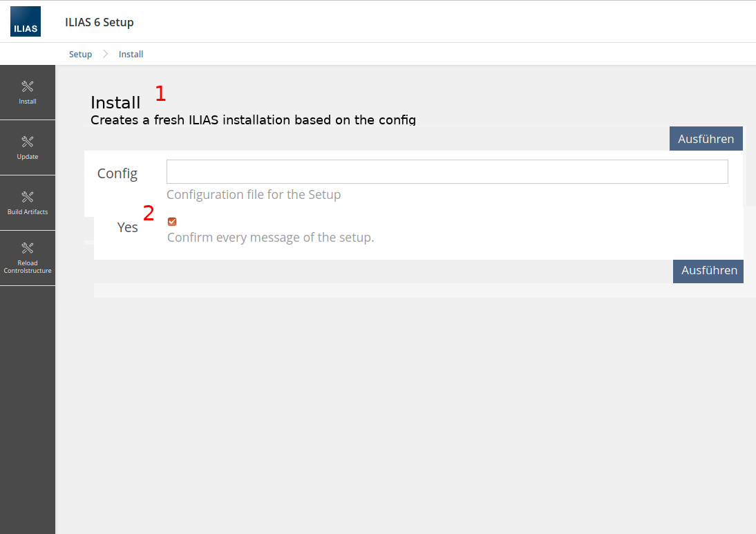Click 'Confirm every message of the setup' text
Screen dimensions: 756x534
270,238
